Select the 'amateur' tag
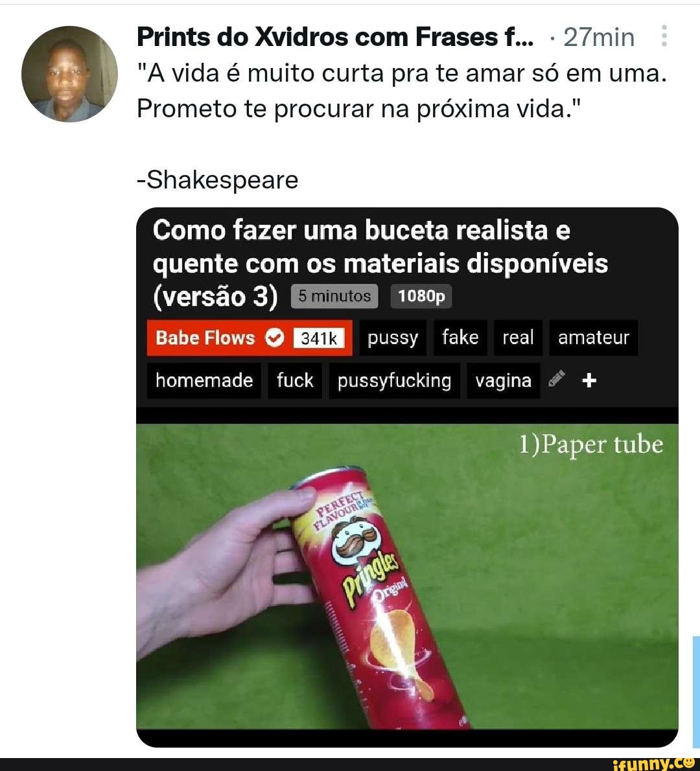700x771 pixels. (593, 338)
